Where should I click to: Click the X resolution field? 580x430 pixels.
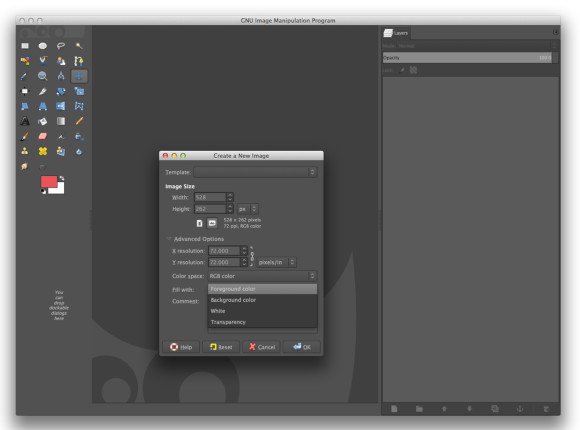click(224, 251)
